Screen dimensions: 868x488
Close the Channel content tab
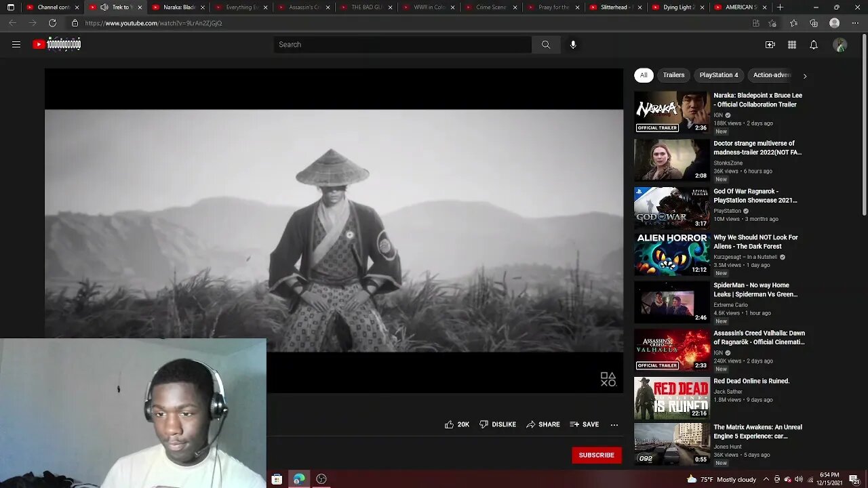pyautogui.click(x=77, y=7)
